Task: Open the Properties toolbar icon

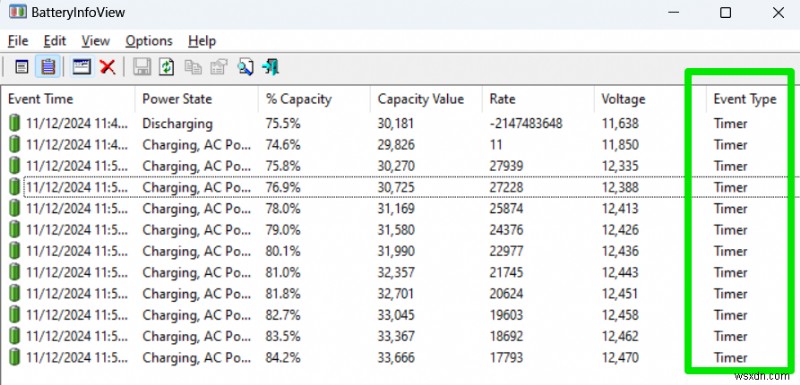Action: (x=219, y=67)
